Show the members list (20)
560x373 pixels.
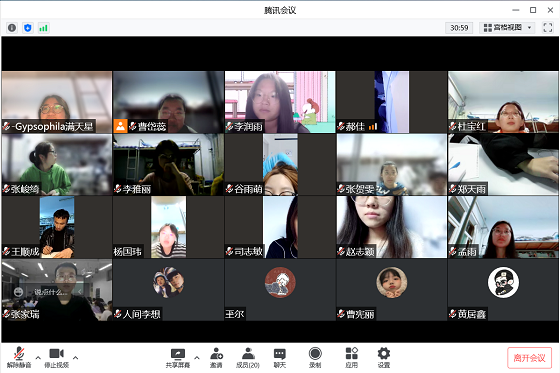tap(248, 358)
